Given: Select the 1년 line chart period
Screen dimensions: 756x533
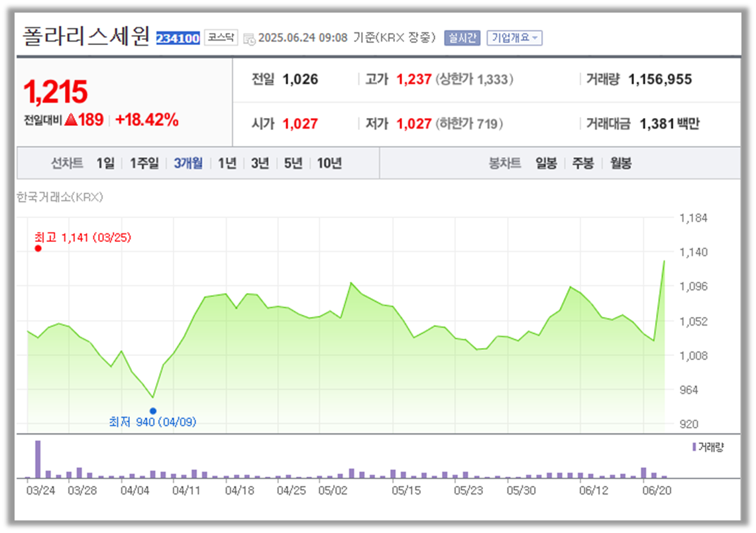Looking at the screenshot, I should pyautogui.click(x=227, y=164).
